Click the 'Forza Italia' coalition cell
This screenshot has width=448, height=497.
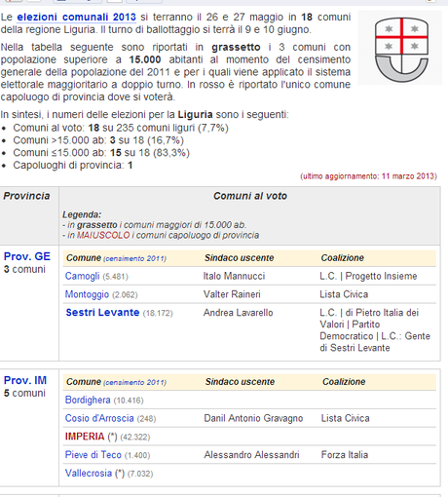345,454
